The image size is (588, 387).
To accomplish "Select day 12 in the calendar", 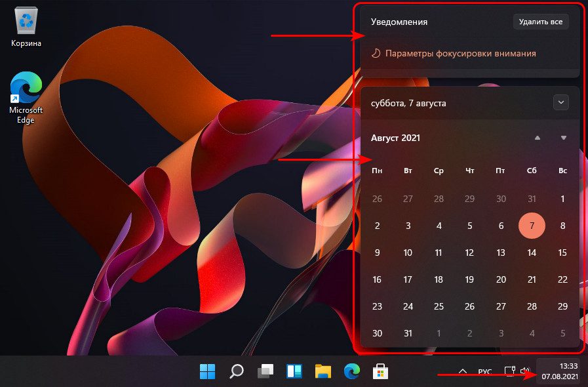I will [469, 253].
